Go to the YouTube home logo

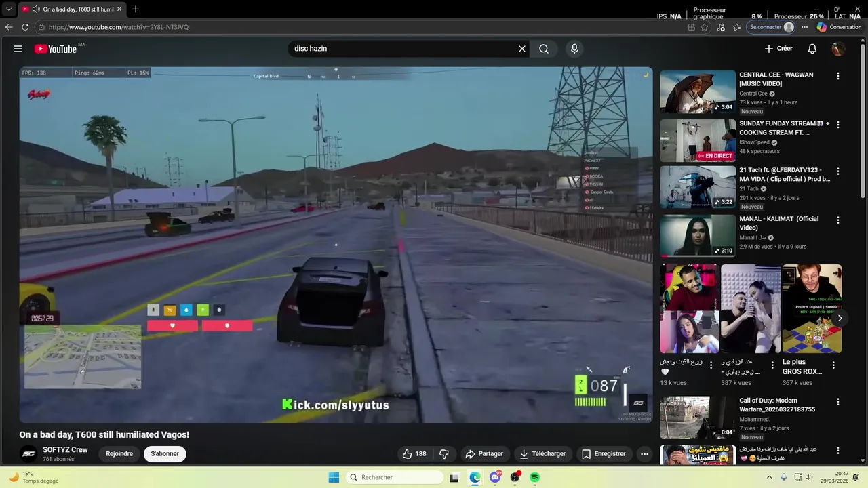[56, 49]
